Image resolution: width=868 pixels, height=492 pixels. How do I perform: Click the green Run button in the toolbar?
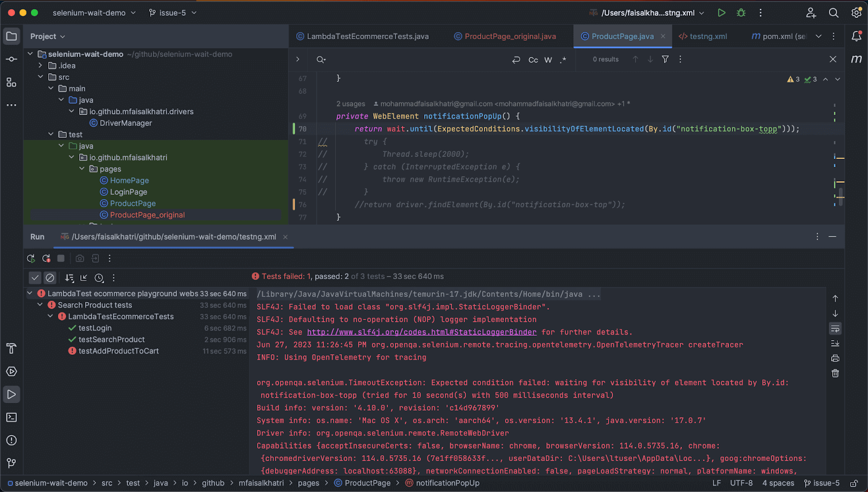722,12
